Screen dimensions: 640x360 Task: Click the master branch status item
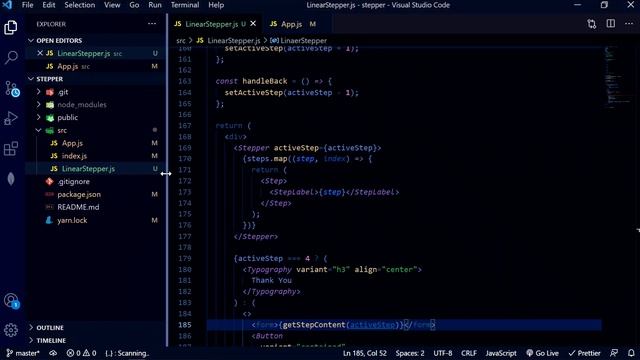click(x=23, y=353)
